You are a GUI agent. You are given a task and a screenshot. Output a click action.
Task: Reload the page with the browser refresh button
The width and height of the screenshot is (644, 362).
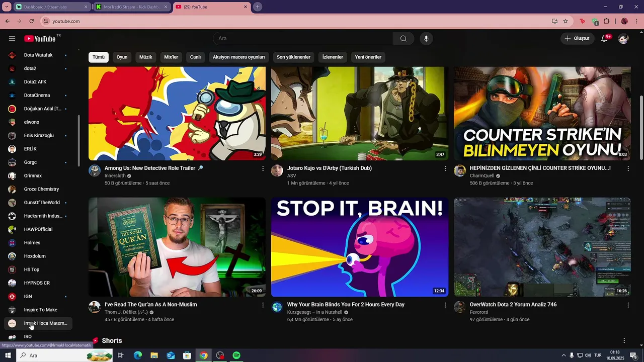pos(31,21)
